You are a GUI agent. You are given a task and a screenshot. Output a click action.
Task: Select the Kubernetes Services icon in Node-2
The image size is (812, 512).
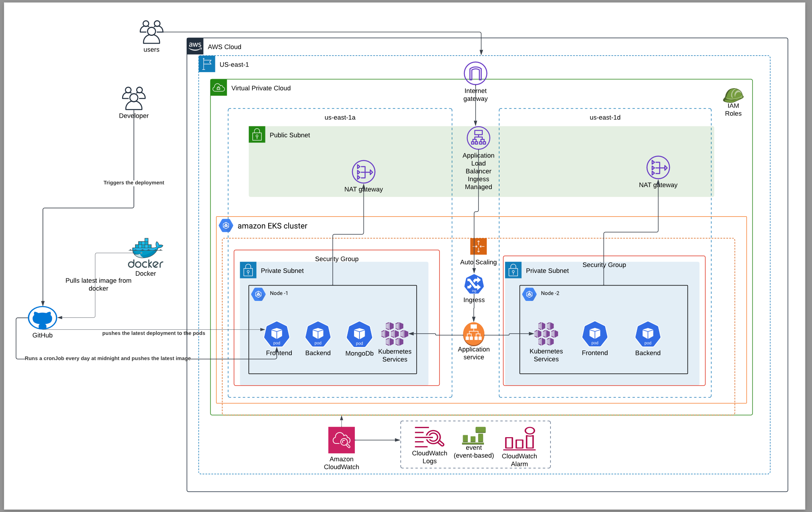pos(546,334)
